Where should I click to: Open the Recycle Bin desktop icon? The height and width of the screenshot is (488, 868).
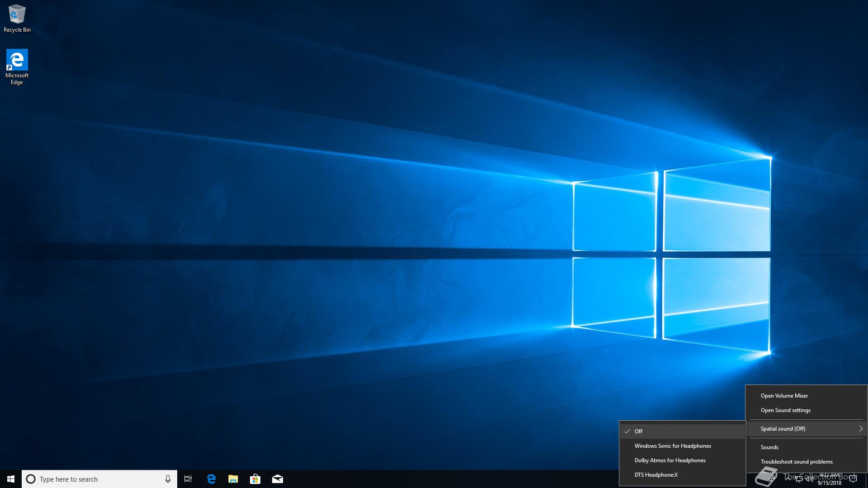17,19
